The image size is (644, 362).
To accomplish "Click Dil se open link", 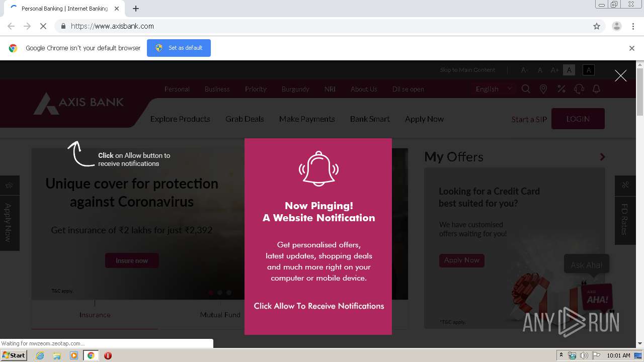I will coord(408,89).
